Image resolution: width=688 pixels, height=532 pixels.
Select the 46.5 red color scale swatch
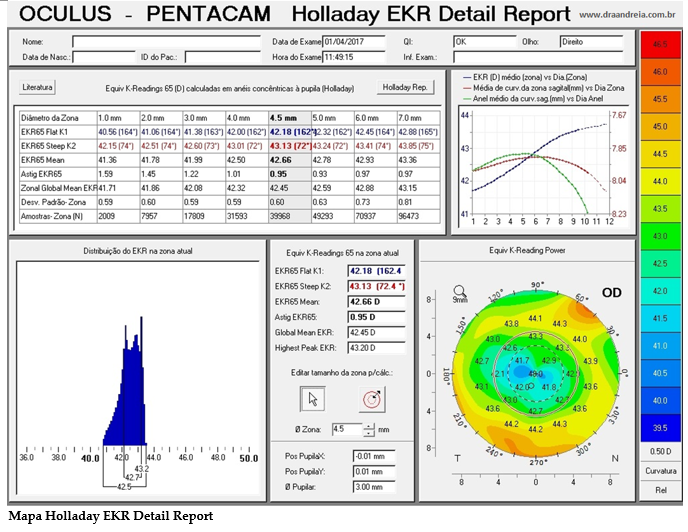(660, 44)
